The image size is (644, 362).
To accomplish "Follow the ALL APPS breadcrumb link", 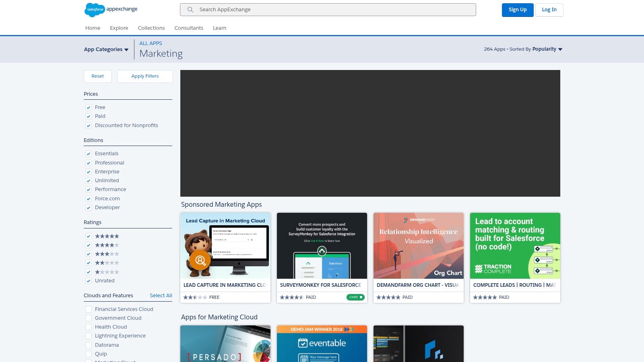I will coord(151,43).
